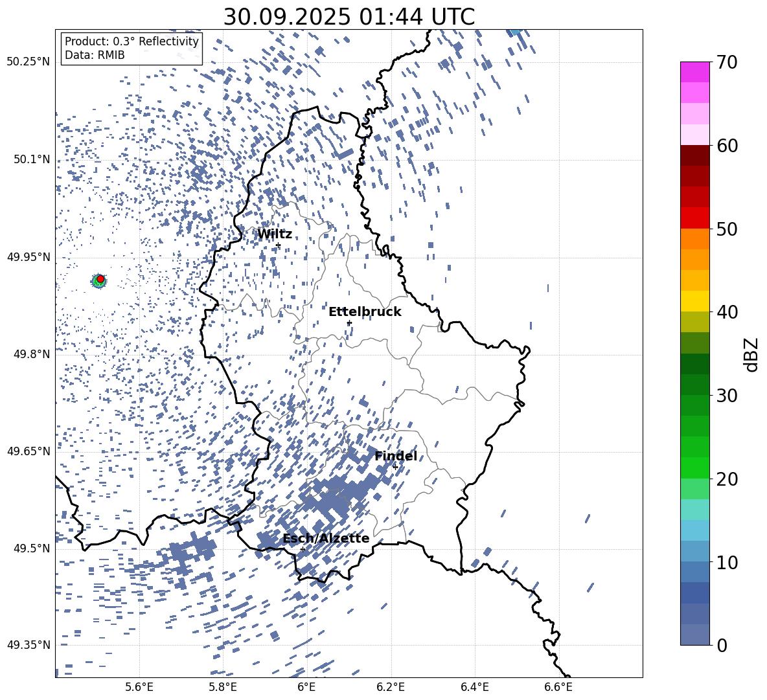Click the magenta top colorbar segment
This screenshot has width=767, height=700.
(x=695, y=73)
